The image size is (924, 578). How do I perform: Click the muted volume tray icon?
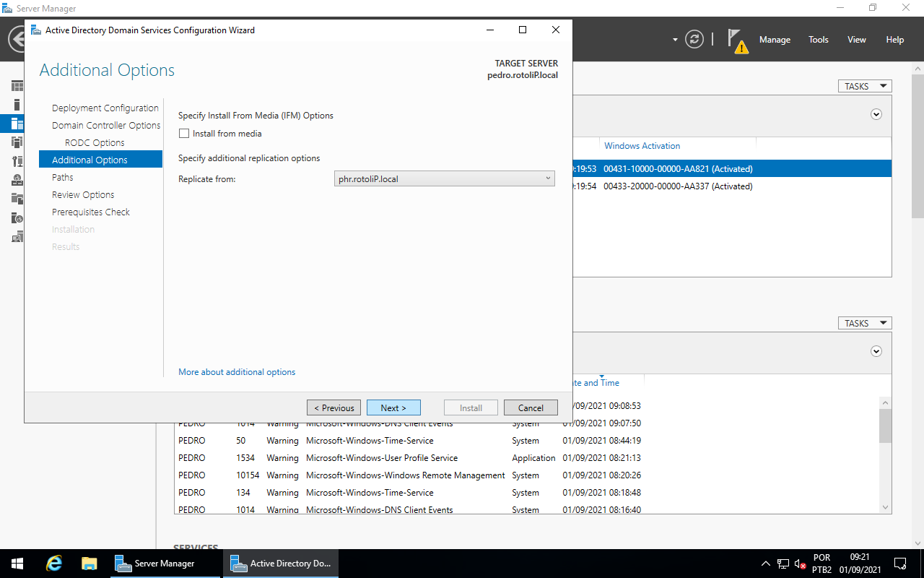click(x=798, y=563)
